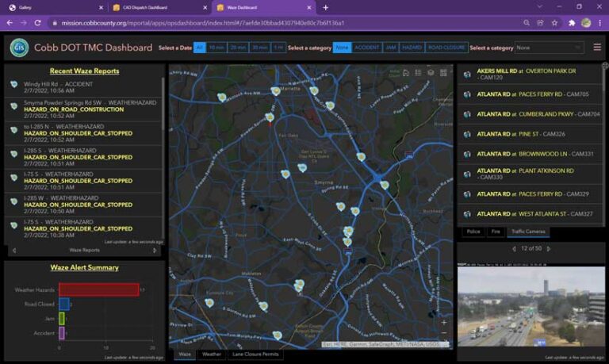Open ATLANTA RD at PACES FERRY RD CAM329
This screenshot has height=364, width=609.
(530, 194)
